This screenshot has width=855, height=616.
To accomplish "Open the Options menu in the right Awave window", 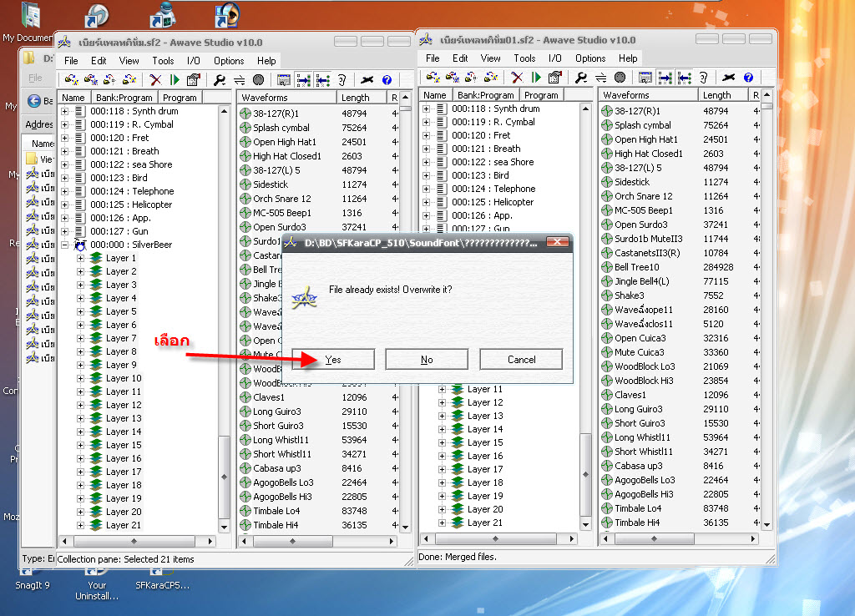I will (x=590, y=58).
